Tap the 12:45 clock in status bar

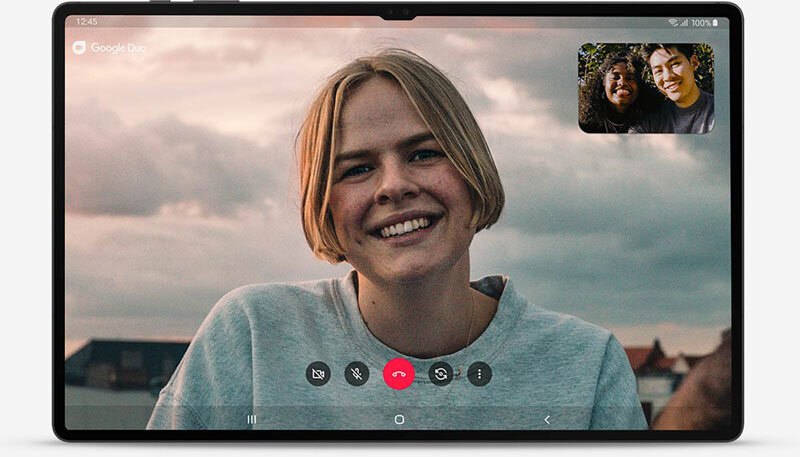(x=86, y=22)
